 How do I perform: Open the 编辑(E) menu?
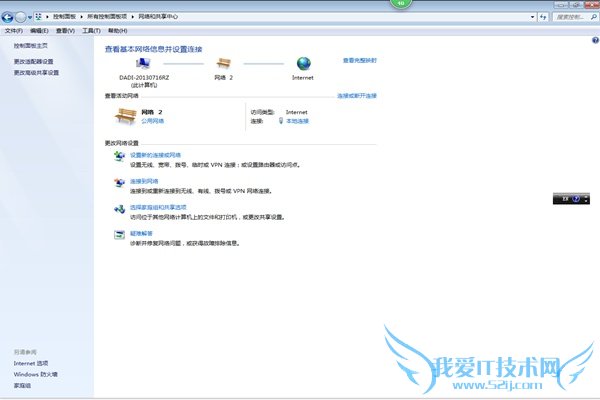point(39,31)
